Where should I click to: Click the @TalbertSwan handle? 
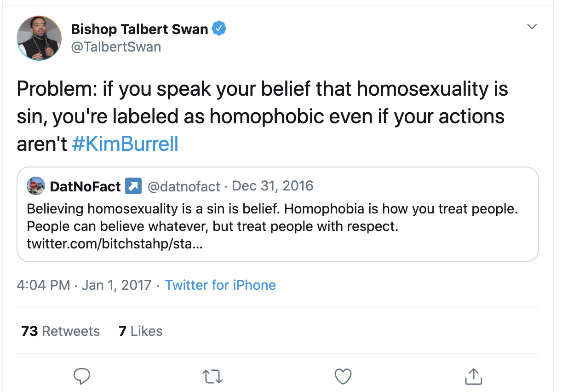click(x=116, y=47)
